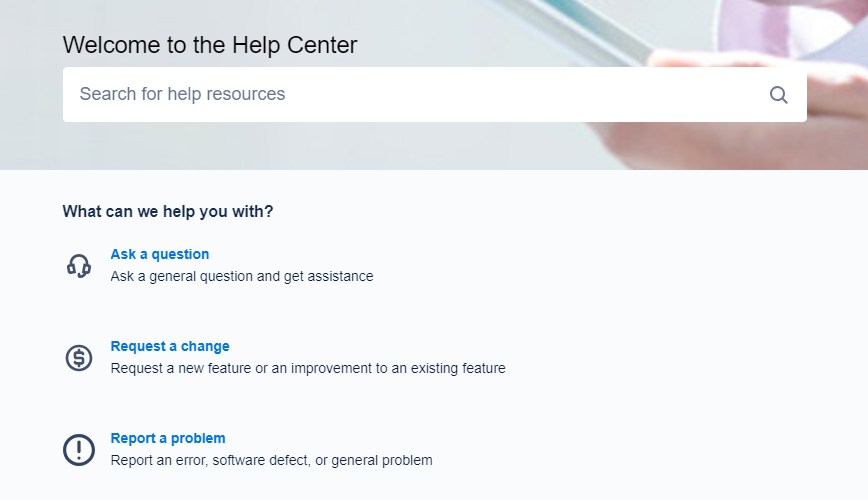Click the exclamation icon for Report a problem

79,449
